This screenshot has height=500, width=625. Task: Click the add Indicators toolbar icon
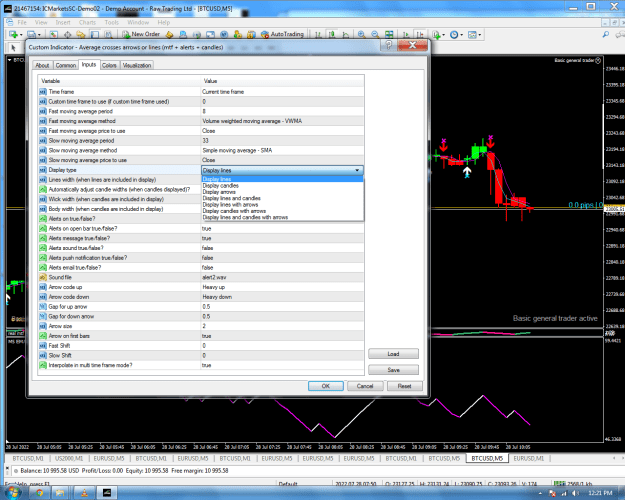click(436, 35)
